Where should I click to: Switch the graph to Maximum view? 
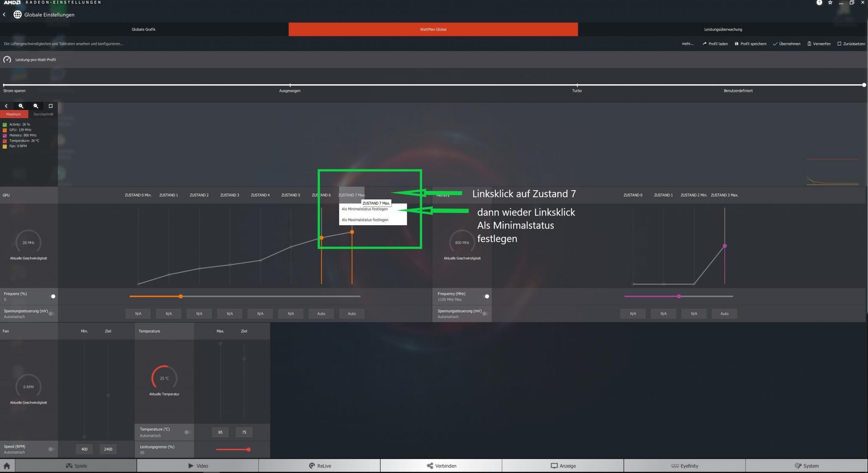pyautogui.click(x=14, y=114)
